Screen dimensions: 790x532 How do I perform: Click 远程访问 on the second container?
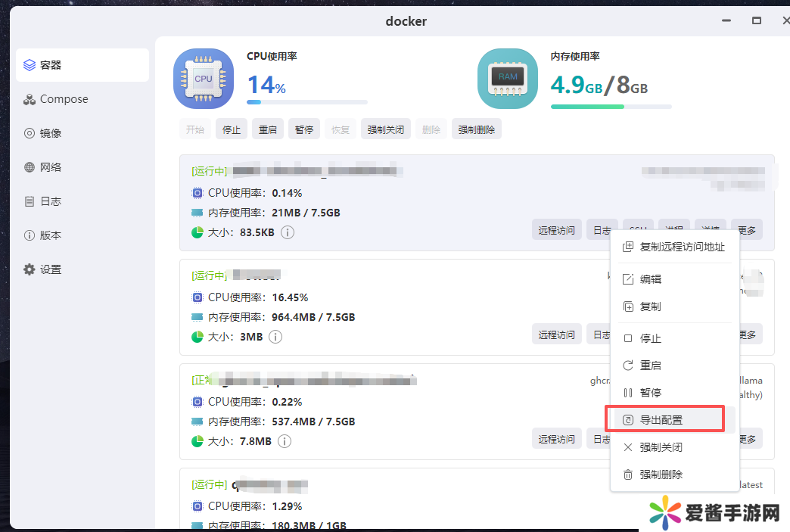(557, 334)
